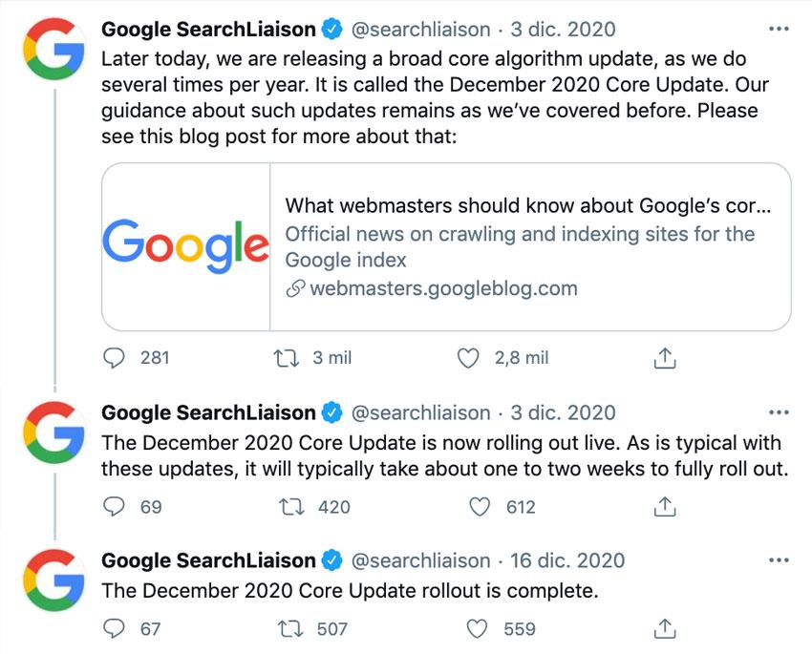Screen dimensions: 812x654
Task: Share the first tweet via share icon
Action: pos(665,358)
